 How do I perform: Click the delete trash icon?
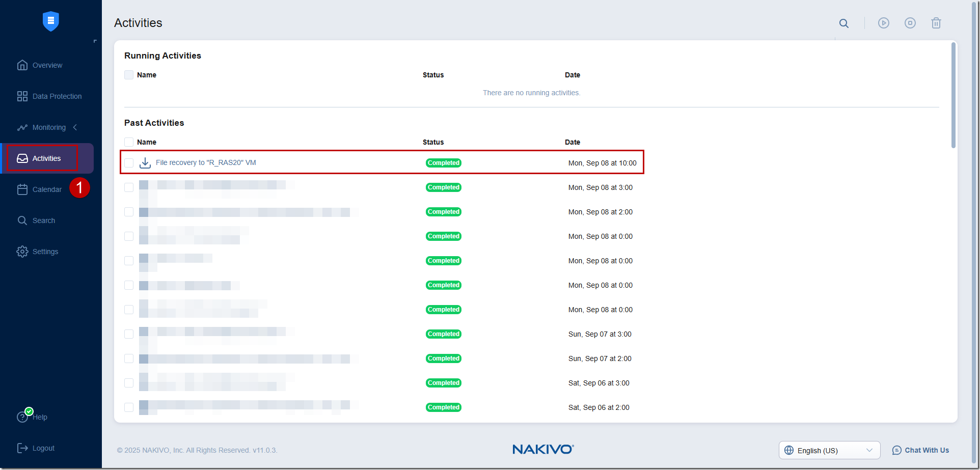(x=936, y=23)
